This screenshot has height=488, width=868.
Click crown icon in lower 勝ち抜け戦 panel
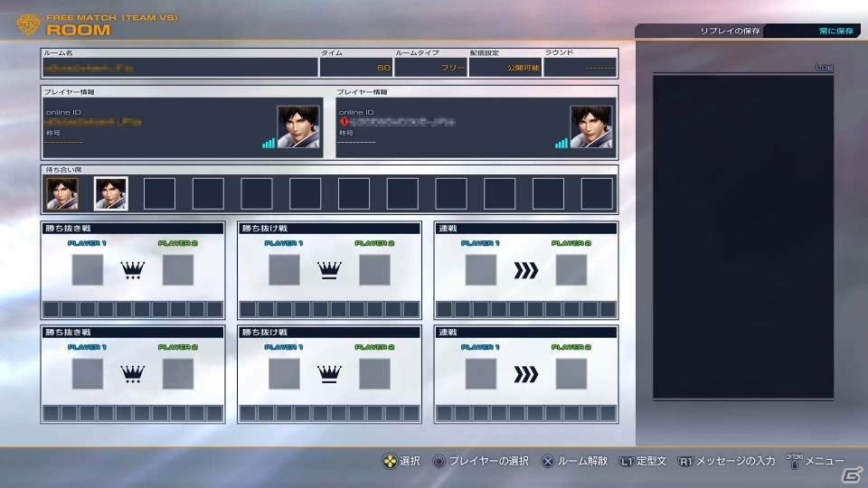[329, 374]
